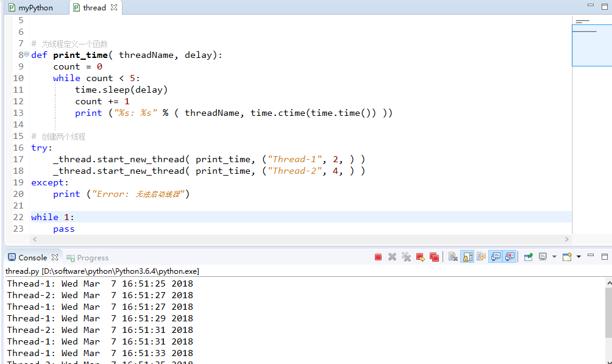Click the "Thread-2" string in line 18

point(294,171)
